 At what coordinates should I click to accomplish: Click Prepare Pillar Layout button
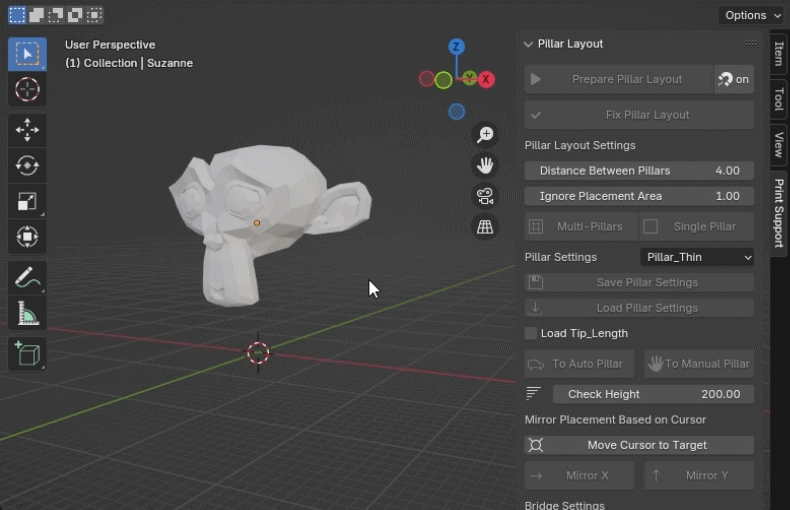click(x=619, y=79)
